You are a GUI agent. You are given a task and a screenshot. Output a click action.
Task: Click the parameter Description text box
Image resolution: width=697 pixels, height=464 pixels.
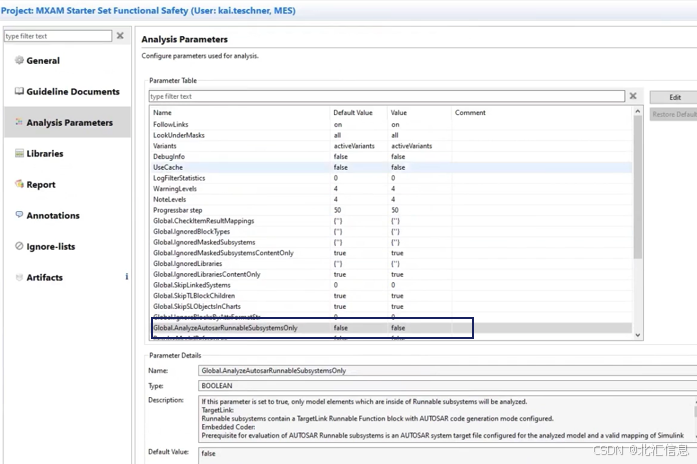447,418
